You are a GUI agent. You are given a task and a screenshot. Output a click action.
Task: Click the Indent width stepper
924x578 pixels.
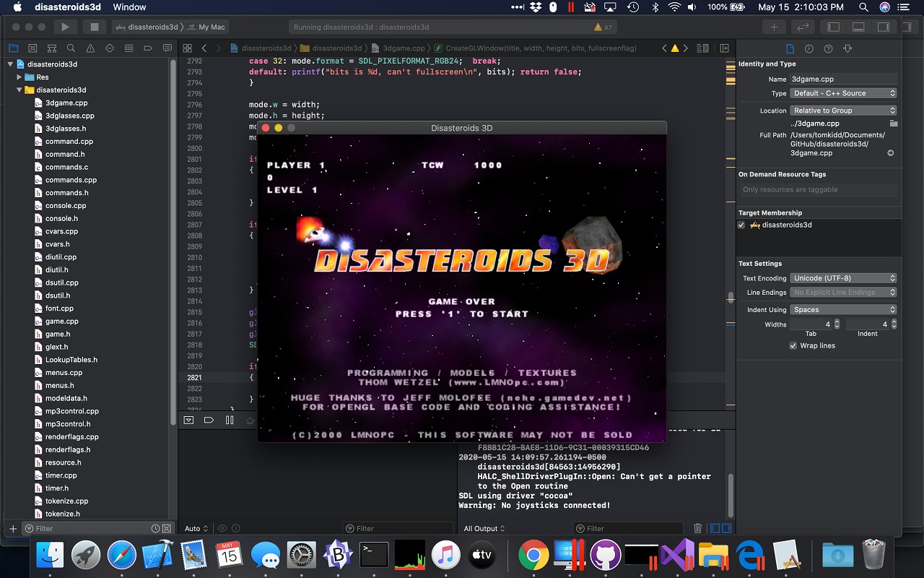click(x=894, y=324)
